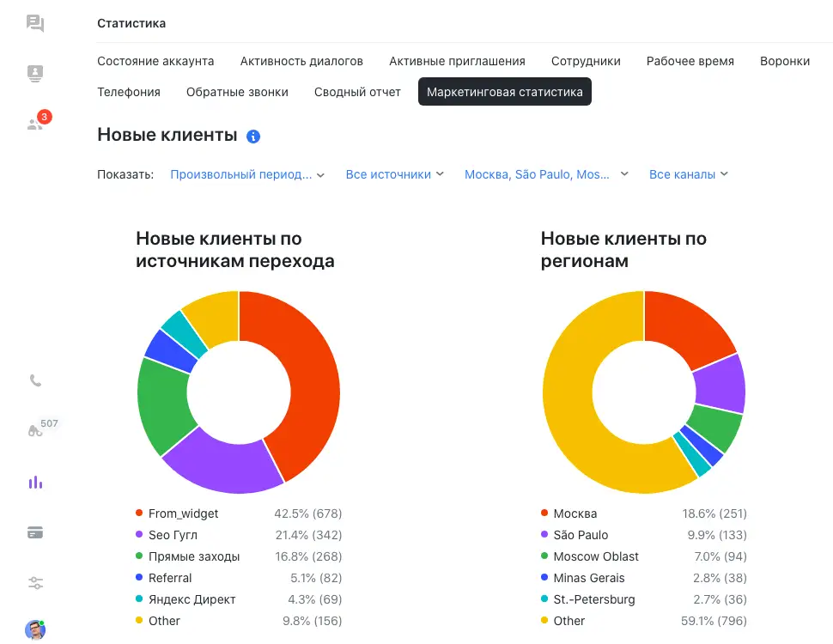The width and height of the screenshot is (833, 644).
Task: Open the billing card icon
Action: [x=35, y=532]
